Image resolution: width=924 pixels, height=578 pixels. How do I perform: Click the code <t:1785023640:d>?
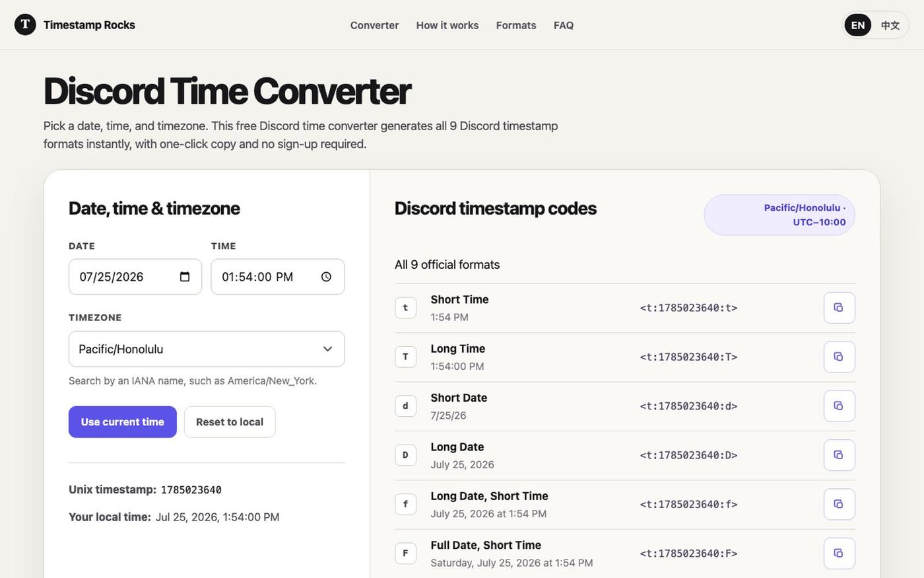pos(688,406)
